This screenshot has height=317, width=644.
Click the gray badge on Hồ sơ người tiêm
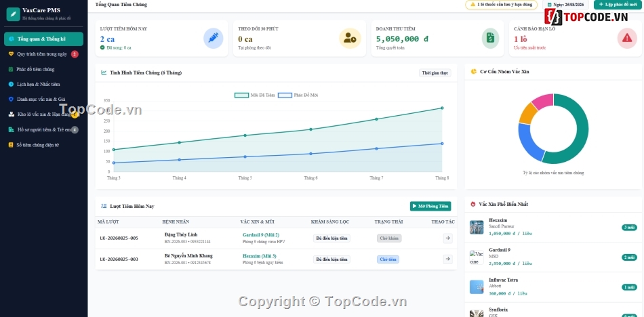75,130
